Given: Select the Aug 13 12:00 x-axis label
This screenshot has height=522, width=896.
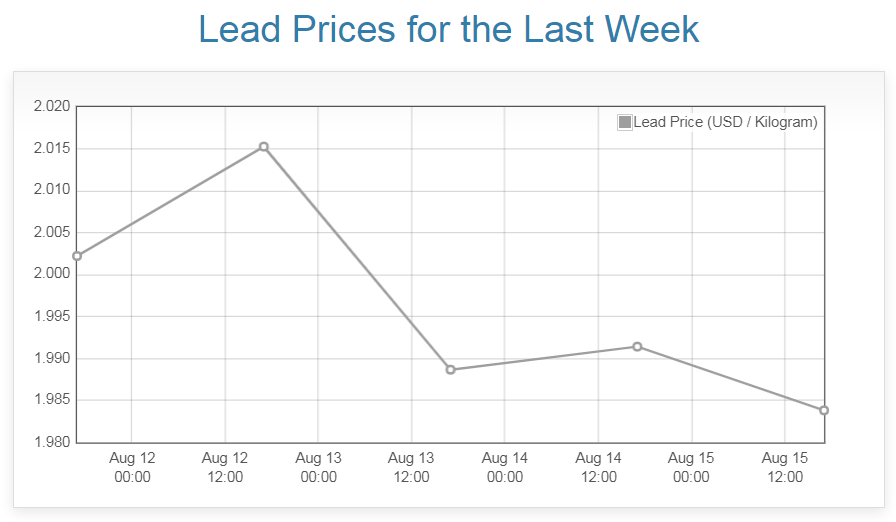Looking at the screenshot, I should click(411, 467).
